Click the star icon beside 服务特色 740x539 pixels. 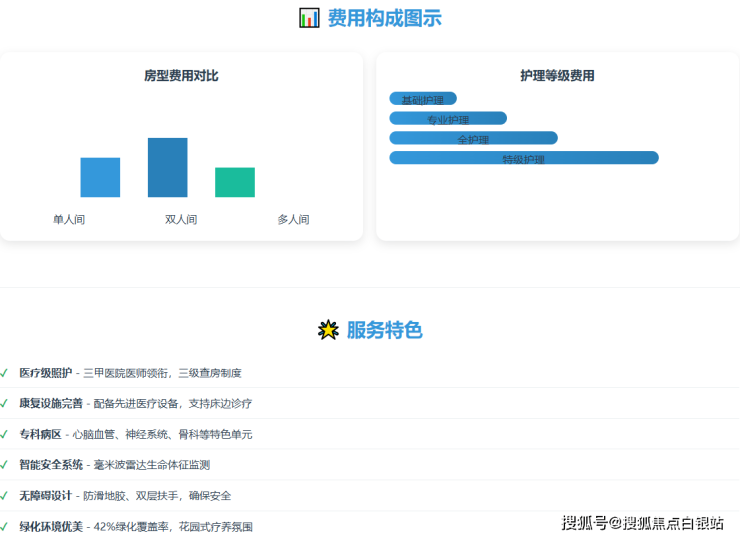click(328, 330)
